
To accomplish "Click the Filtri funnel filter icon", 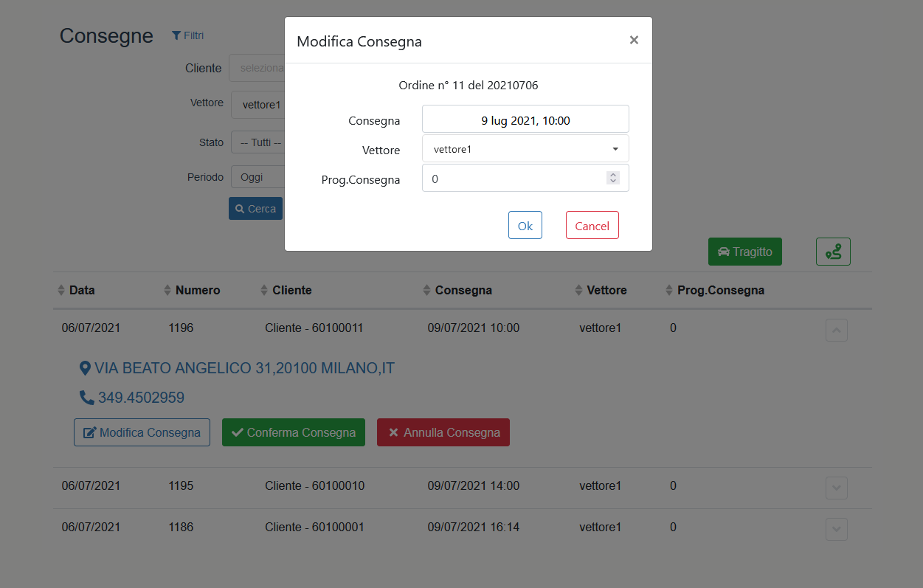I will tap(176, 35).
